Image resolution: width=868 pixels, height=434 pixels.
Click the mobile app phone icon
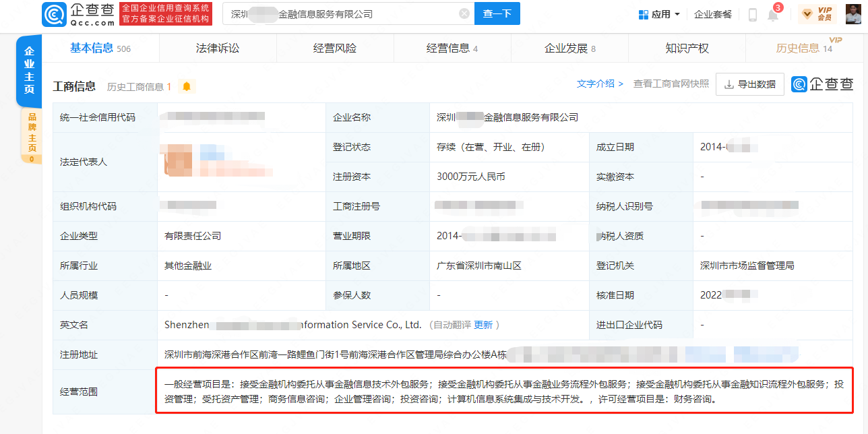tap(751, 14)
